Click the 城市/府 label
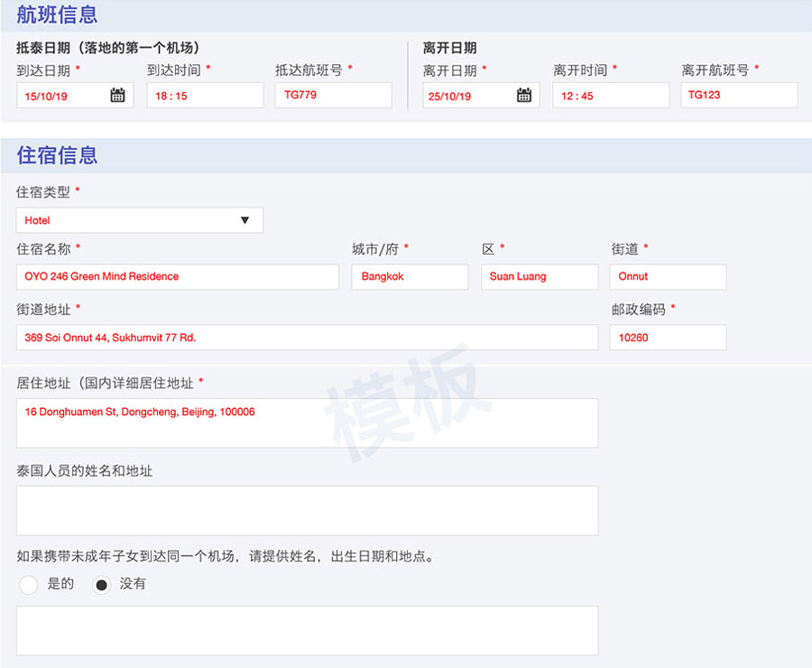The image size is (812, 668). [x=375, y=249]
